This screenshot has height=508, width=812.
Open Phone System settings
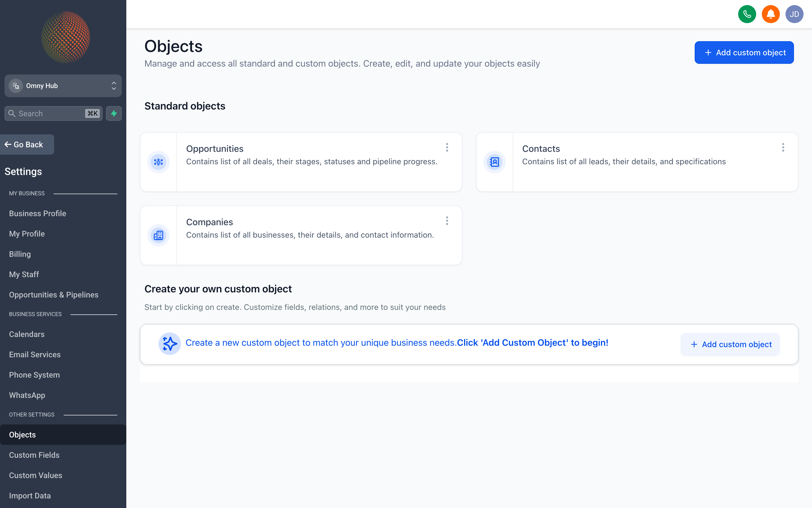pyautogui.click(x=34, y=375)
